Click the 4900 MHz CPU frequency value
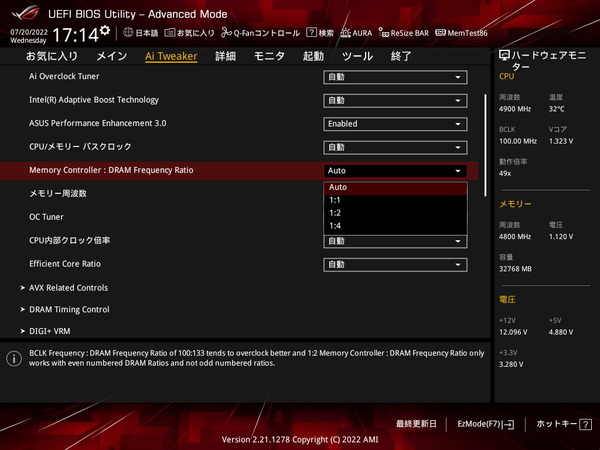This screenshot has width=600, height=450. [x=515, y=109]
